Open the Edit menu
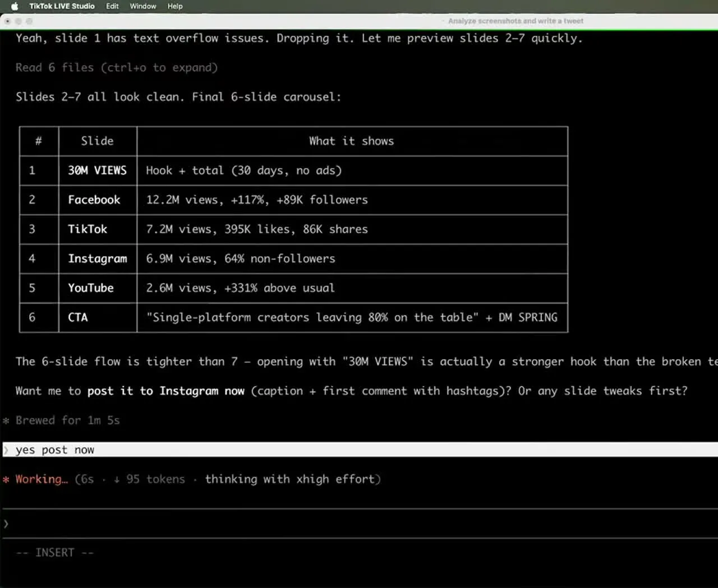718x588 pixels. [112, 6]
